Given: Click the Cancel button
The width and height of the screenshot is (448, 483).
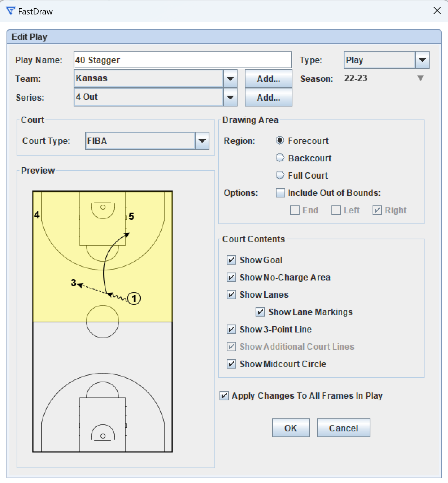Looking at the screenshot, I should click(x=343, y=428).
